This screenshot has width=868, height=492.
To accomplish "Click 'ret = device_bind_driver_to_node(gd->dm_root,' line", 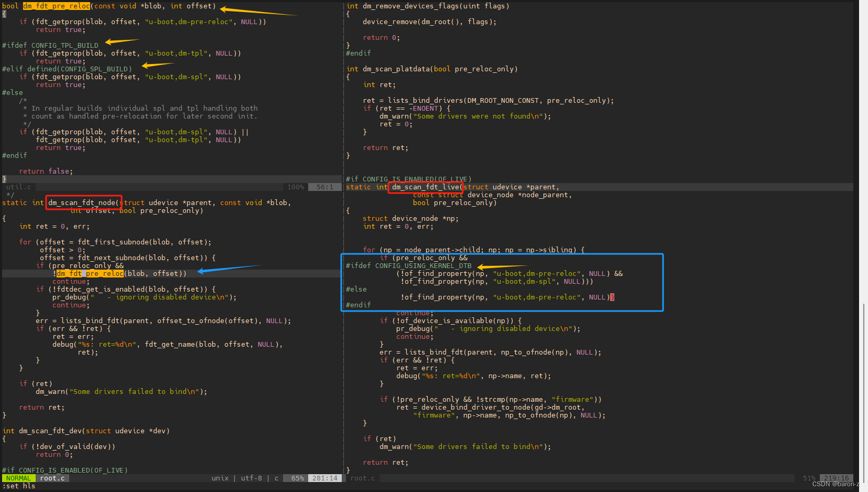I will click(x=491, y=407).
